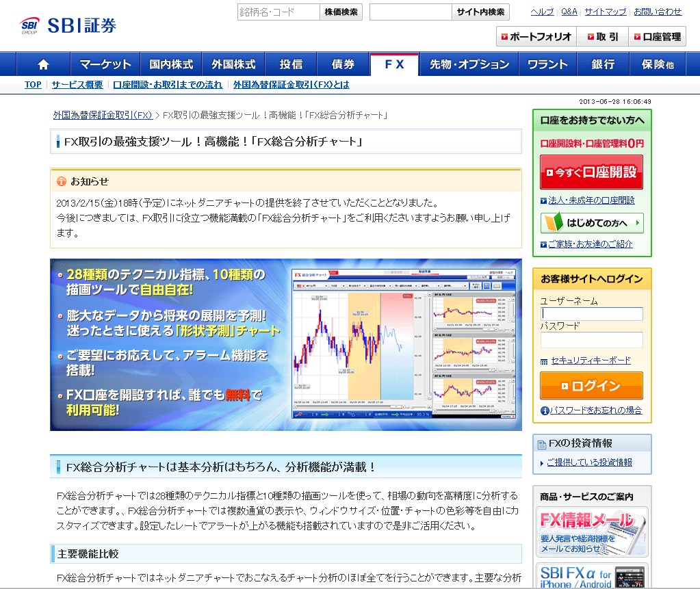The height and width of the screenshot is (589, 700).
Task: Click the FX情報メール banner
Action: coord(592,532)
